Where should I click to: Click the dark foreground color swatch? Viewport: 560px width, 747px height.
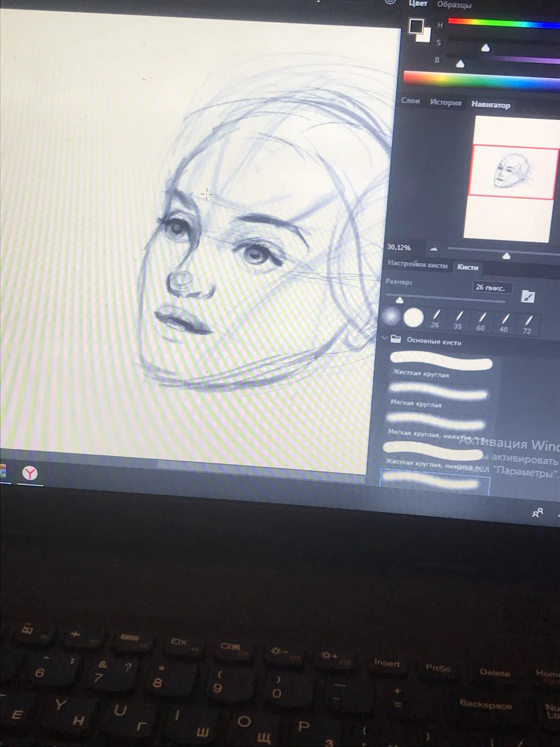(x=416, y=26)
